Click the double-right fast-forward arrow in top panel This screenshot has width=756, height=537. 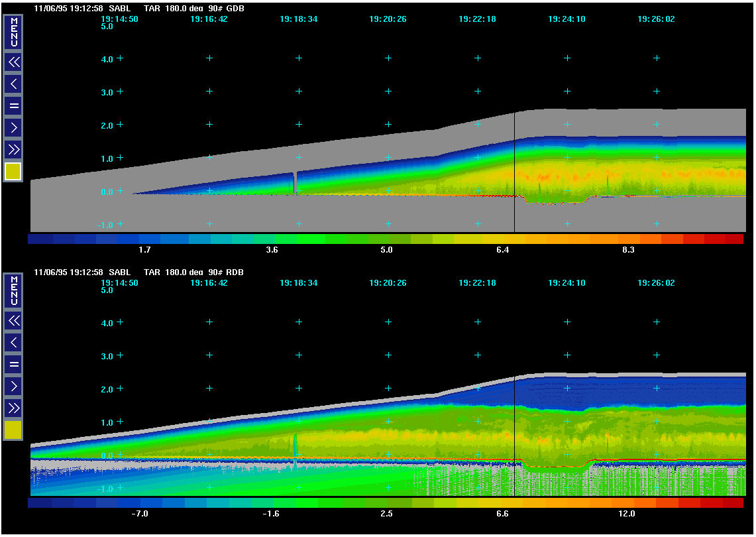tap(13, 149)
